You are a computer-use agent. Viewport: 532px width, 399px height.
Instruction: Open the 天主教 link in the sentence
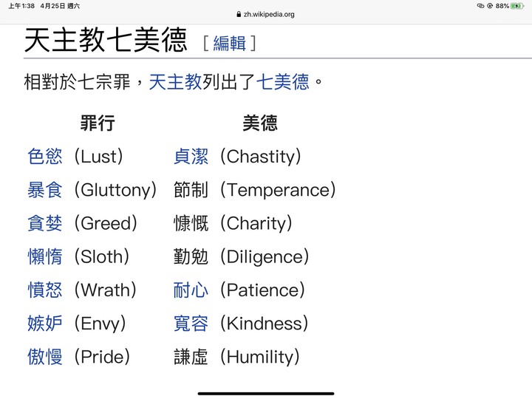[175, 82]
